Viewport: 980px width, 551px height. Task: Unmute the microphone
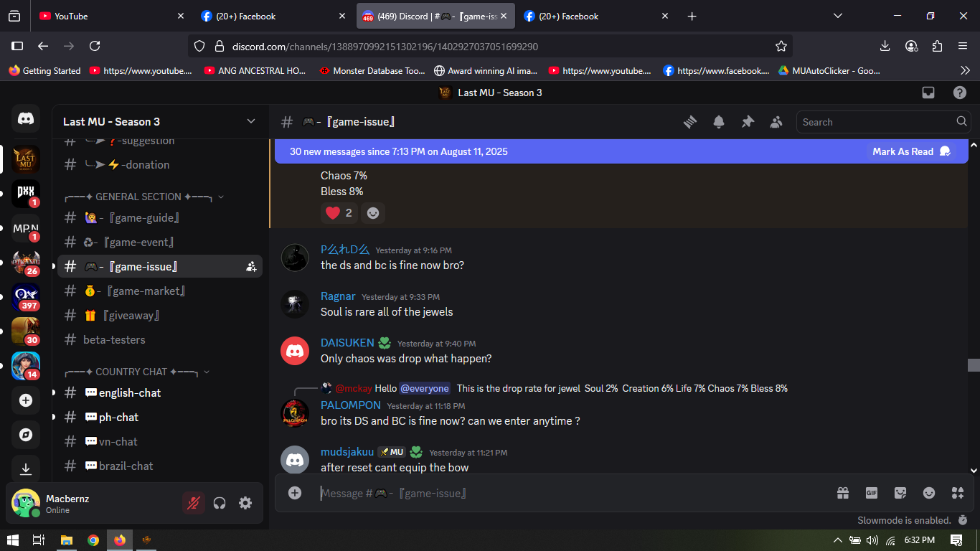coord(193,503)
